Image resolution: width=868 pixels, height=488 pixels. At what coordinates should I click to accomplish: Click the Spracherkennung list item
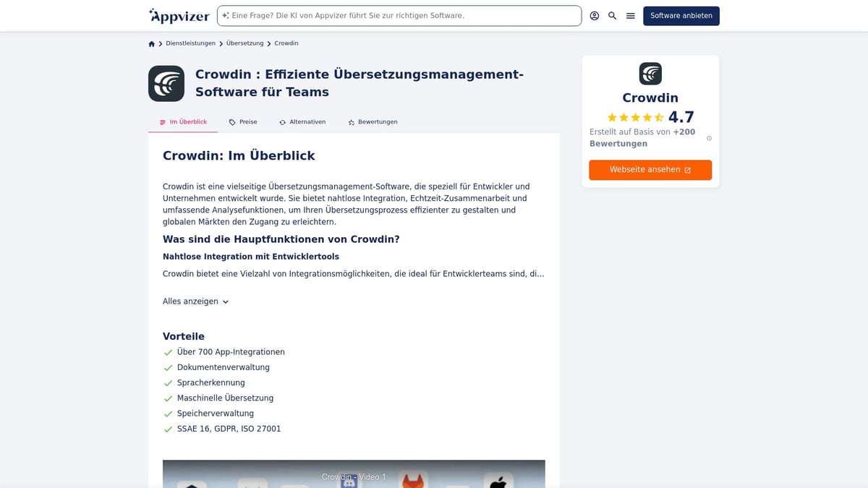click(x=211, y=382)
